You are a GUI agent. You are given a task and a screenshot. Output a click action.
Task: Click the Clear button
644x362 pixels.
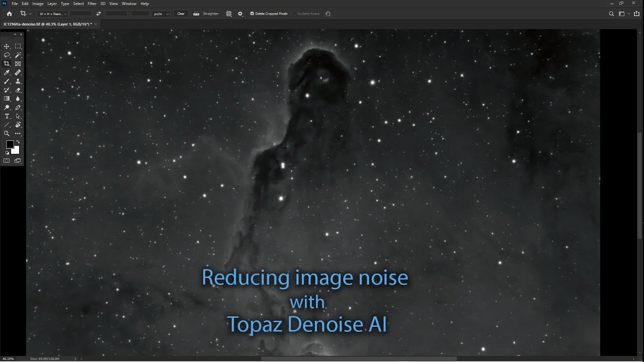pyautogui.click(x=181, y=14)
